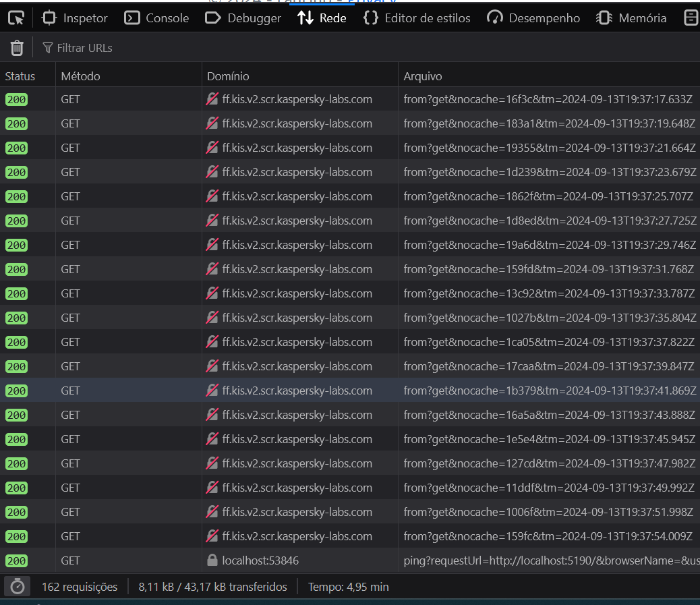Select request with nocache=1b379
Image resolution: width=700 pixels, height=605 pixels.
(x=350, y=391)
